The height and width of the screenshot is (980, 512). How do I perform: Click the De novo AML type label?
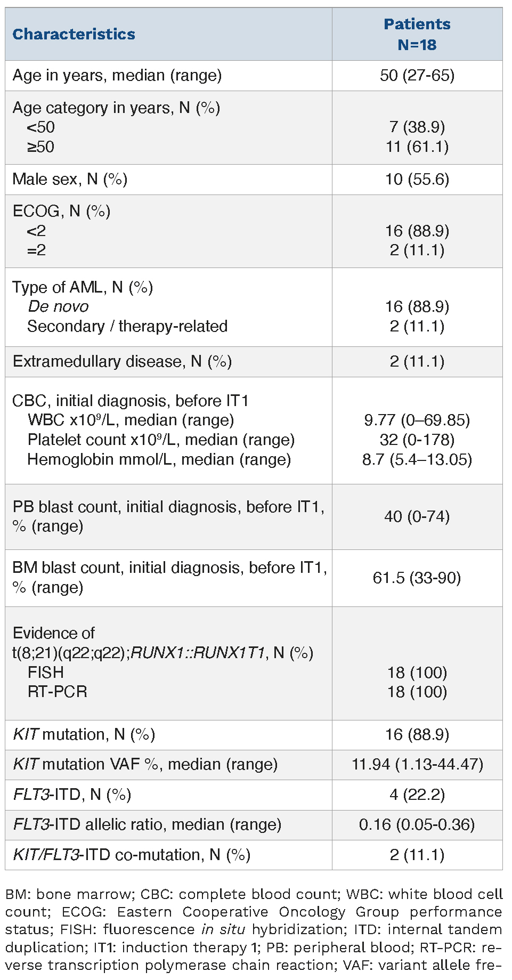pyautogui.click(x=58, y=306)
